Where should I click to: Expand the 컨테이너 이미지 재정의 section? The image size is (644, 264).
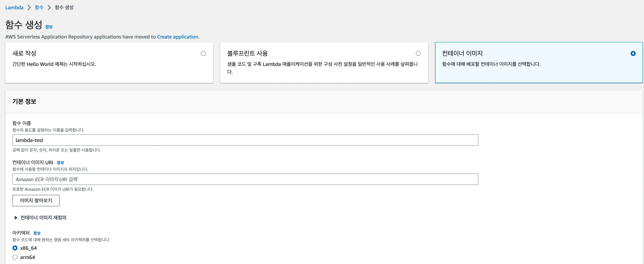pos(43,218)
